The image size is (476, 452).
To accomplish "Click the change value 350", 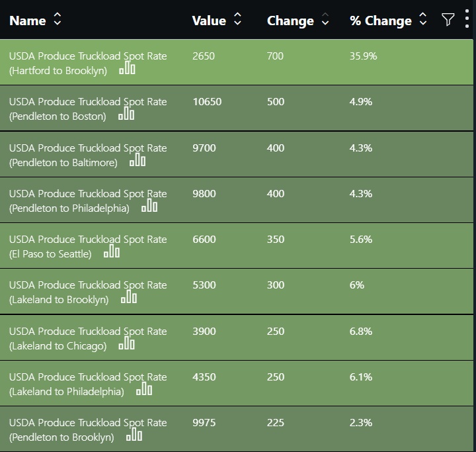I will [276, 239].
